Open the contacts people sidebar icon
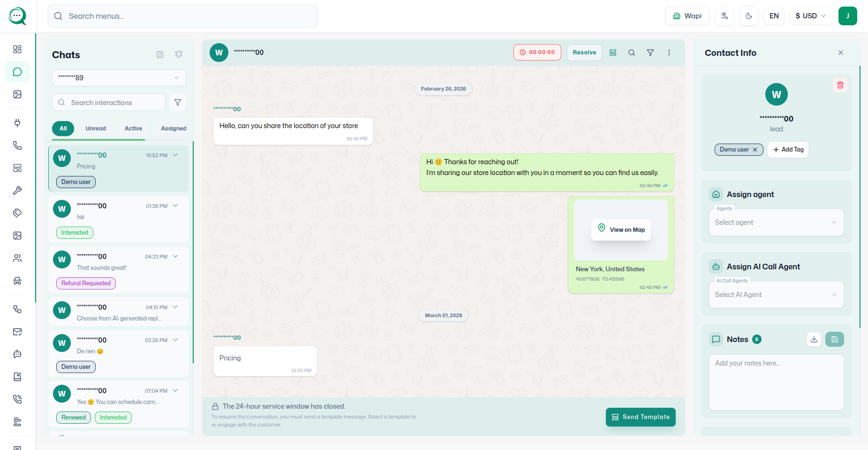 click(x=17, y=258)
